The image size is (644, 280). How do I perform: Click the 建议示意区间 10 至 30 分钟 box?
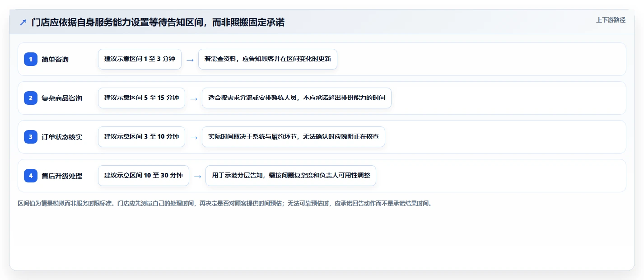[144, 176]
